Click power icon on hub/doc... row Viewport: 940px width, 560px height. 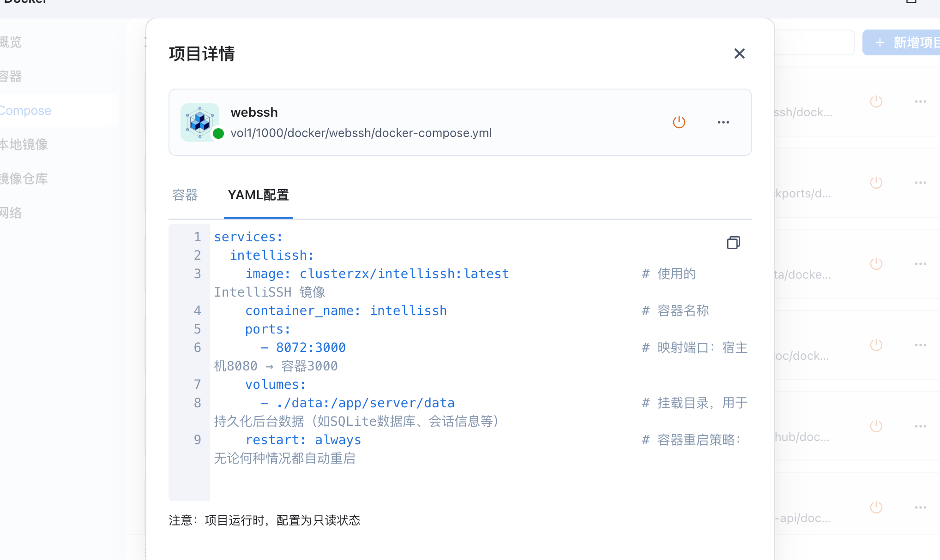coord(876,426)
